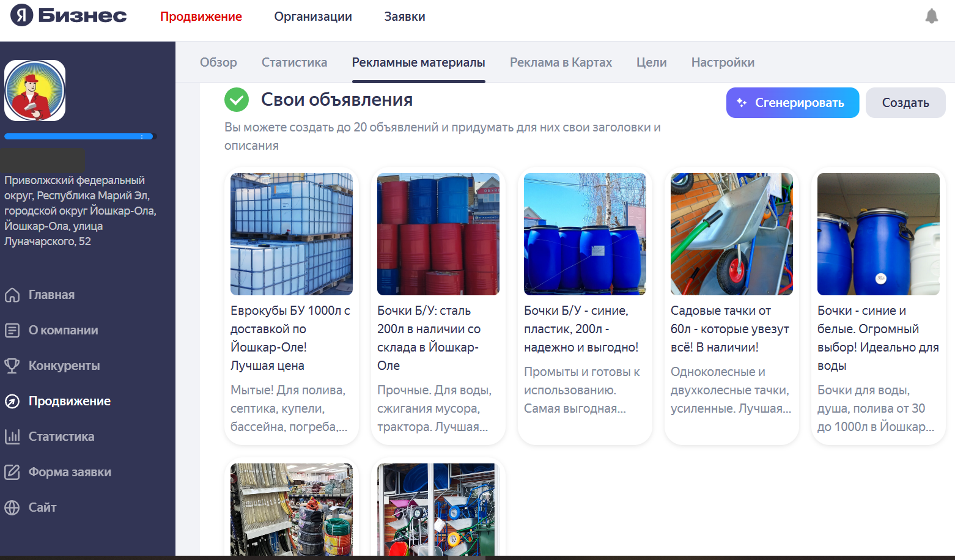Open the company avatar image
Image resolution: width=955 pixels, height=560 pixels.
click(35, 90)
